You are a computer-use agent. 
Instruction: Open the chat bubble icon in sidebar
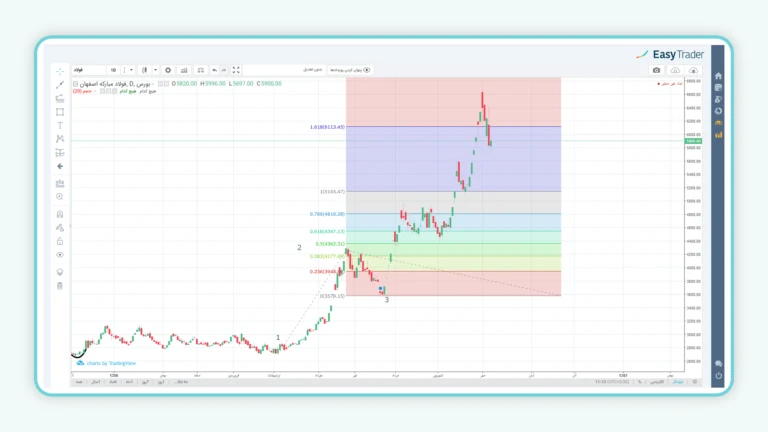pyautogui.click(x=718, y=364)
